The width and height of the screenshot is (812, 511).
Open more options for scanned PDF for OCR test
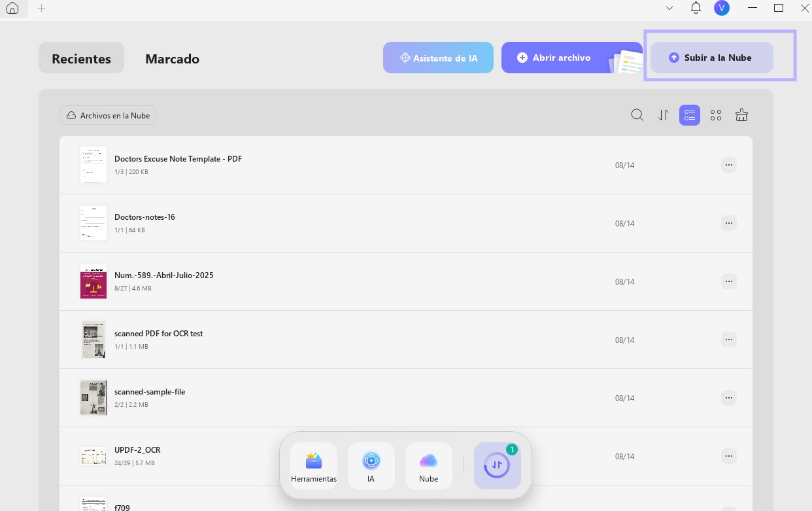coord(729,340)
